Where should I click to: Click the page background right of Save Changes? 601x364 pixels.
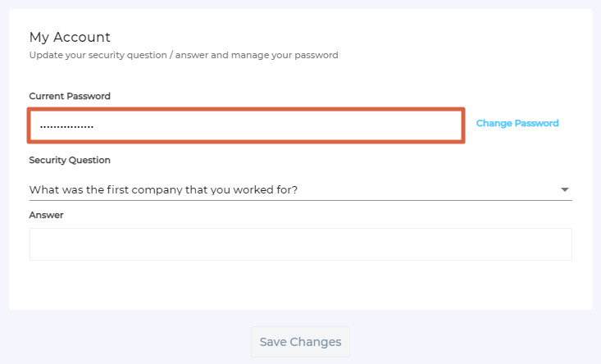pyautogui.click(x=476, y=341)
